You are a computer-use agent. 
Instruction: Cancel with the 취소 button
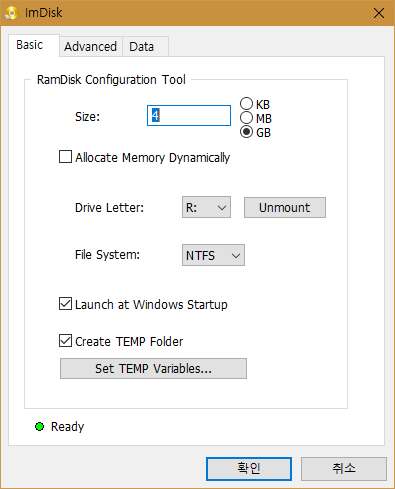click(344, 469)
